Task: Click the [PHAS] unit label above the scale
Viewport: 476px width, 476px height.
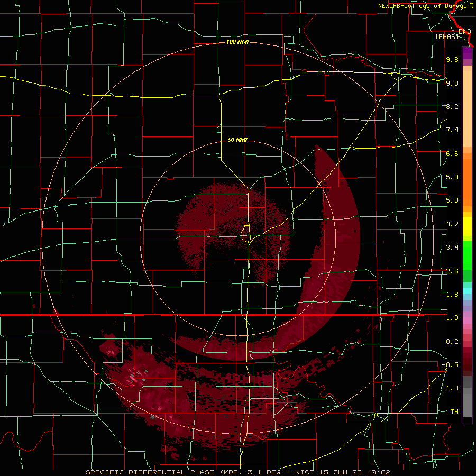Action: [447, 36]
